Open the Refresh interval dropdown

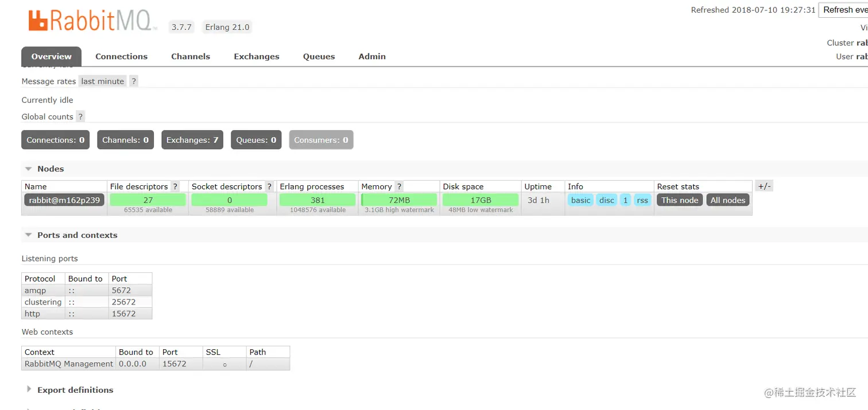843,10
